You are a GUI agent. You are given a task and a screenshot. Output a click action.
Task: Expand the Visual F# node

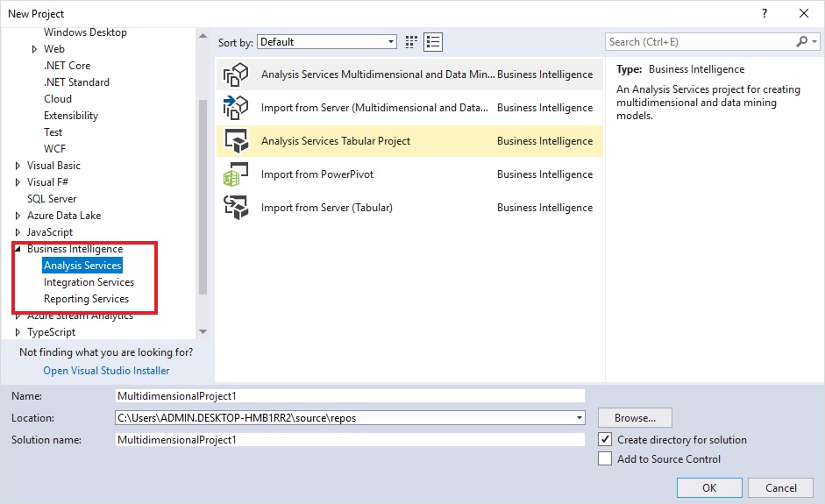coord(18,182)
